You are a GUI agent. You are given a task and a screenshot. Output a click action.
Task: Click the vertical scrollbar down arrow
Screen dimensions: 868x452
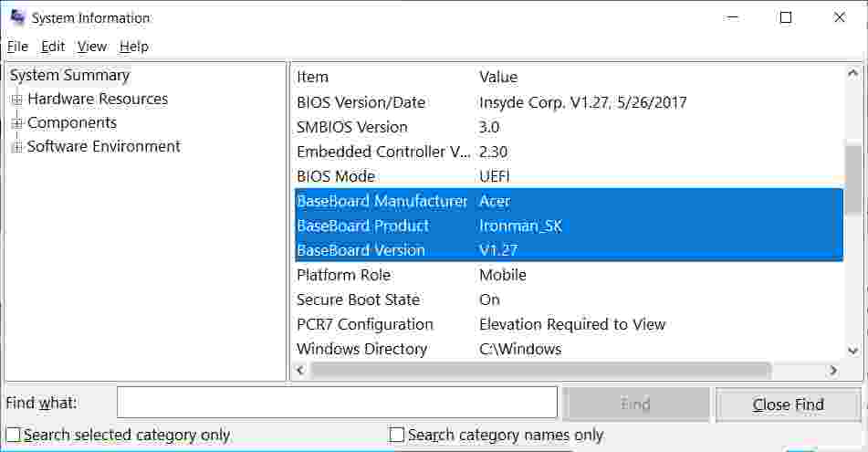[x=853, y=350]
